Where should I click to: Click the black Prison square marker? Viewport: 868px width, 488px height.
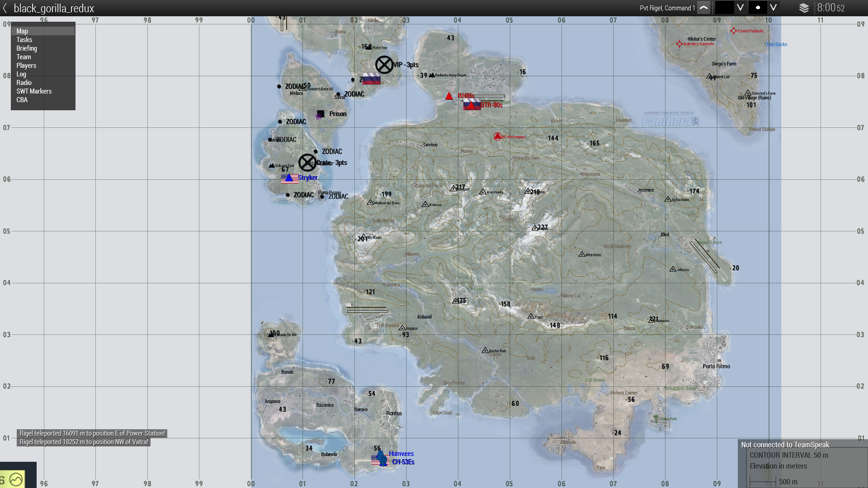[321, 114]
